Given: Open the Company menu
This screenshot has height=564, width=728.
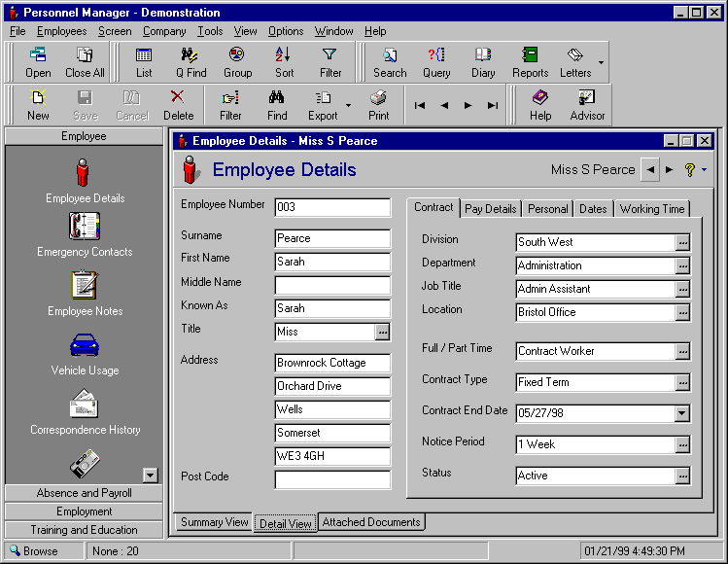Looking at the screenshot, I should tap(164, 31).
